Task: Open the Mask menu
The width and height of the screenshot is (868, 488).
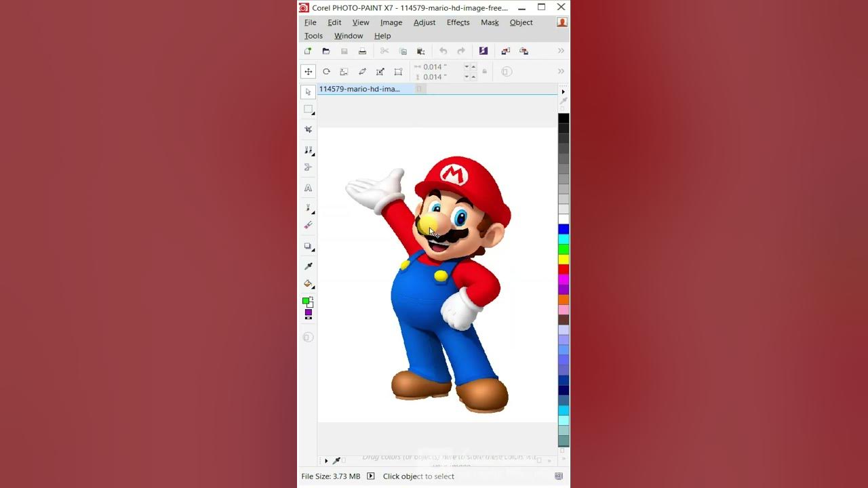Action: [x=490, y=22]
